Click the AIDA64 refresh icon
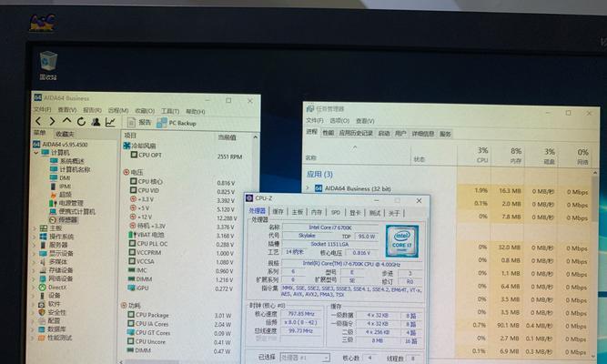The image size is (607, 364). click(x=81, y=122)
